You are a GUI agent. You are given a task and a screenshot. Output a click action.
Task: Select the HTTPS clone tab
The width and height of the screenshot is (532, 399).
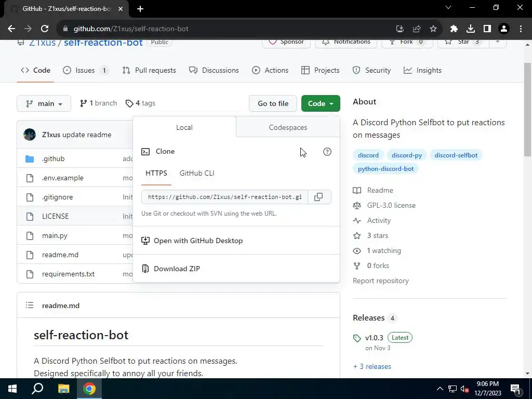pos(156,173)
